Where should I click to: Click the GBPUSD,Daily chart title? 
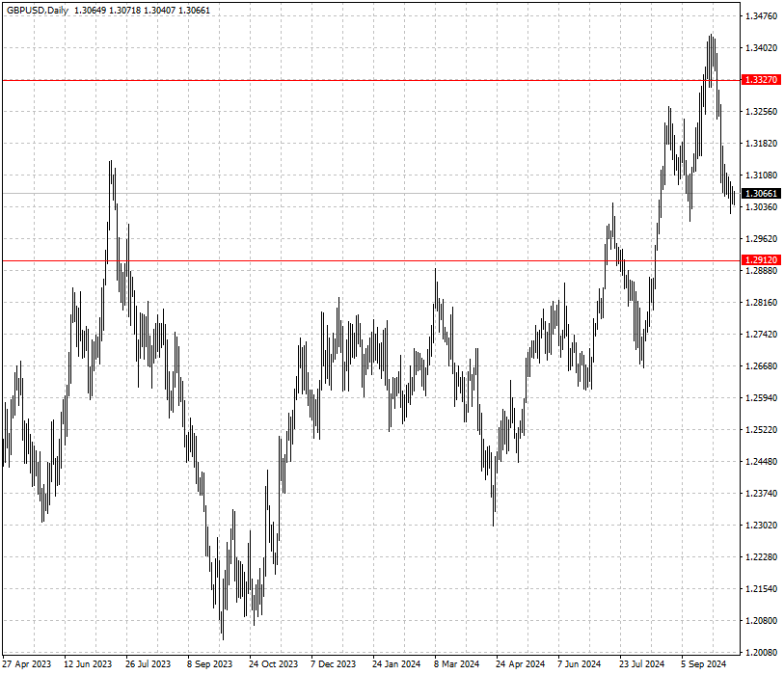[38, 10]
